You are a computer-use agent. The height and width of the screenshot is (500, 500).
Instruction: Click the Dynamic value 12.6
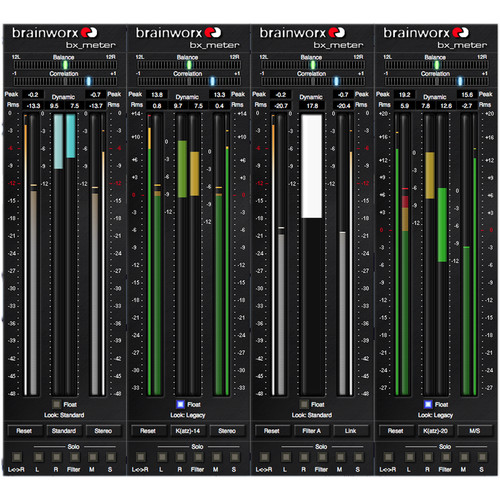coord(446,106)
